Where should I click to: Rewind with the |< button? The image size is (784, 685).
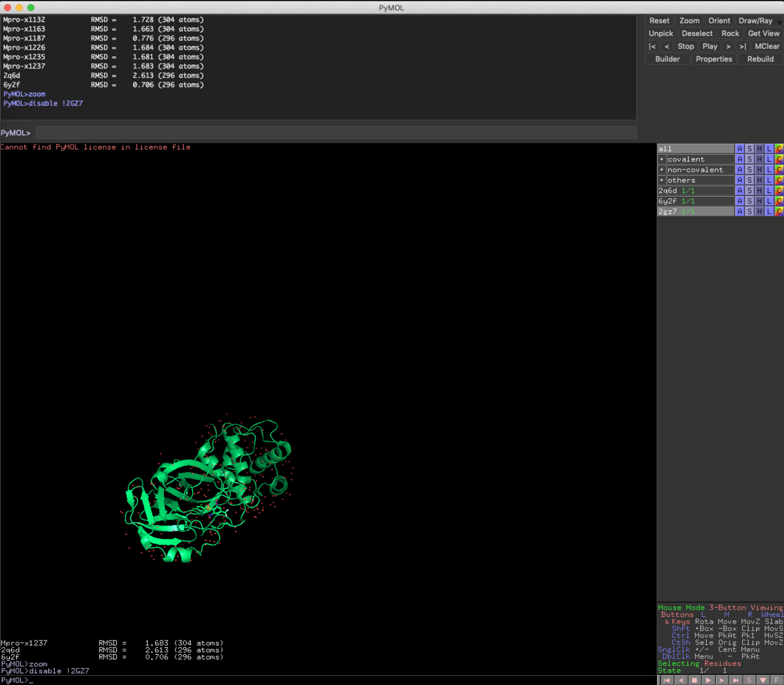click(652, 46)
